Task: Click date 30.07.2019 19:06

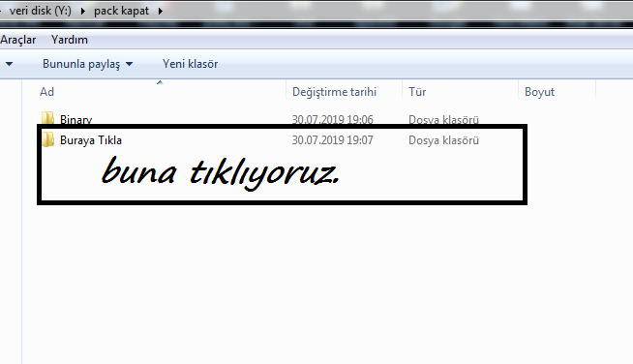Action: point(332,119)
